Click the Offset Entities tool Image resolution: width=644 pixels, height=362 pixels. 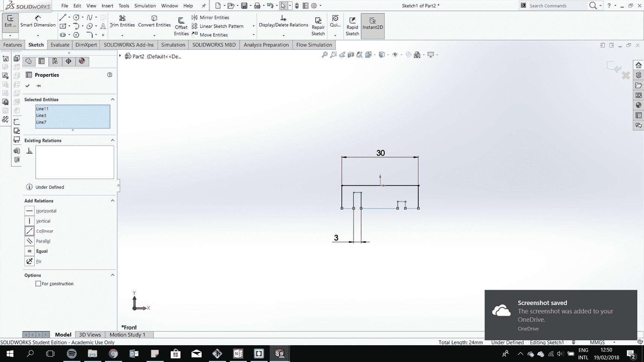point(181,26)
